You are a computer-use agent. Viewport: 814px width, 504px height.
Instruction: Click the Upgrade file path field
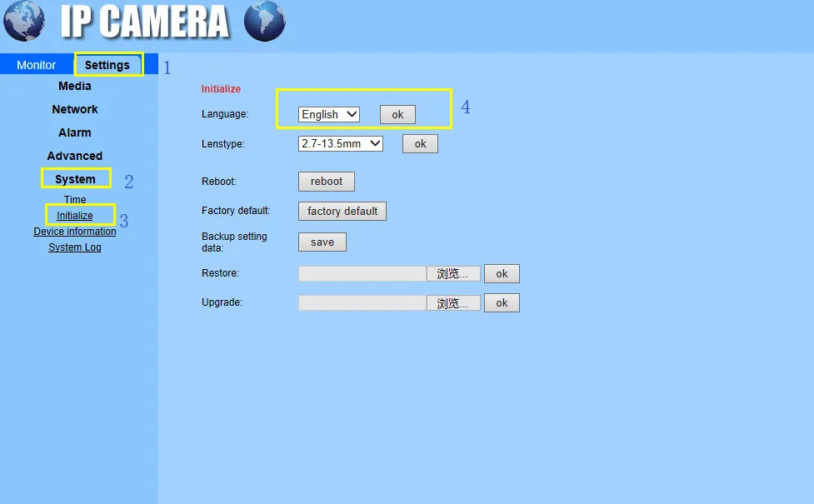pyautogui.click(x=362, y=302)
